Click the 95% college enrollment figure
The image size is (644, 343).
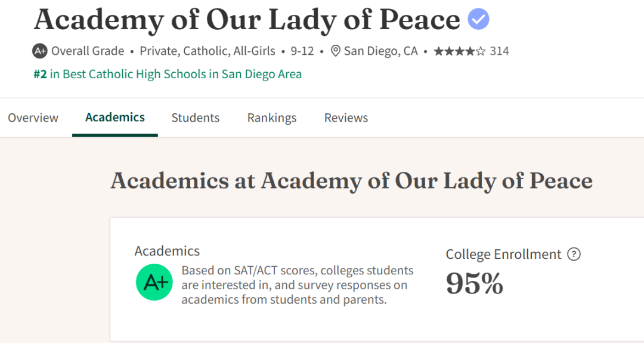(x=475, y=283)
